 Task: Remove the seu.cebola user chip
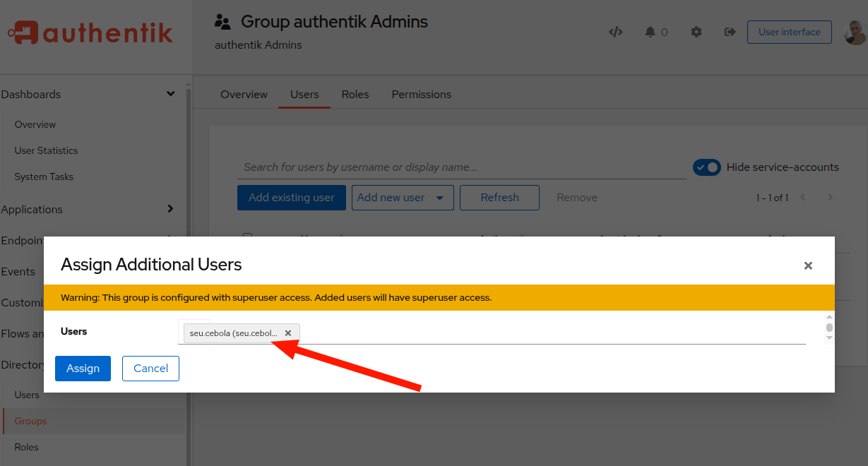(x=288, y=333)
